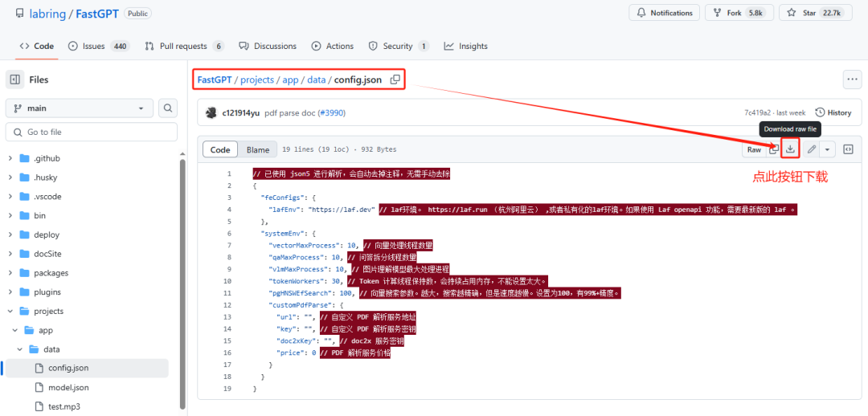Viewport: 868px width, 416px height.
Task: Open the FastGPT repository name link
Action: coord(97,14)
